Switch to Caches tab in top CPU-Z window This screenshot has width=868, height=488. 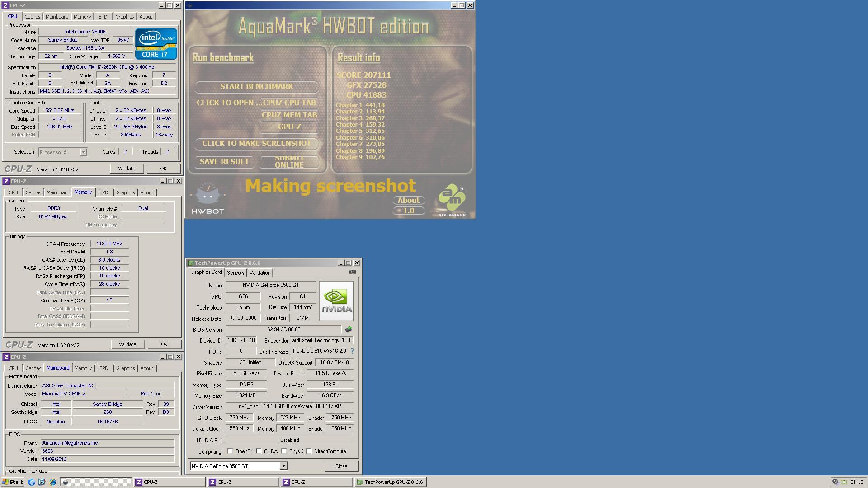tap(32, 17)
